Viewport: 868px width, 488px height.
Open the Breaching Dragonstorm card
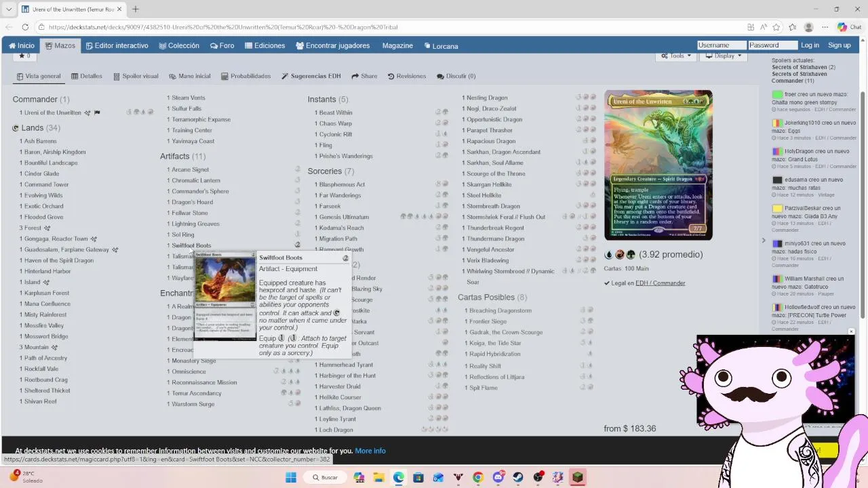500,310
